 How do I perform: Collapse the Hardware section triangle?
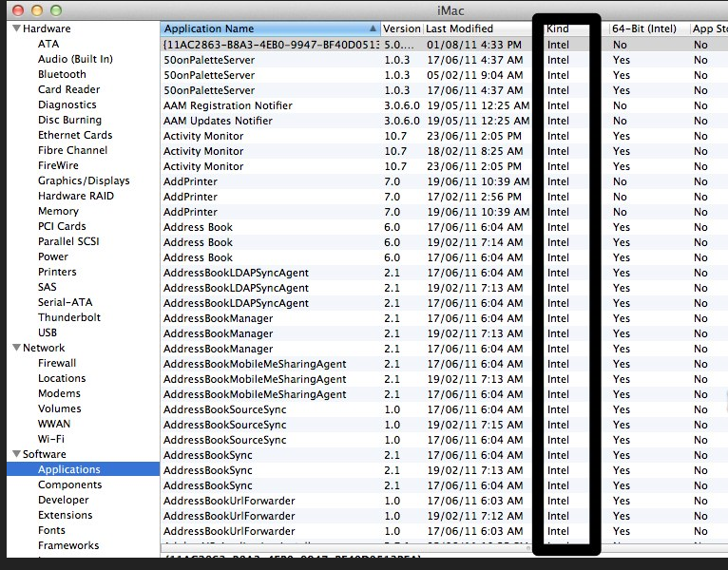point(16,28)
